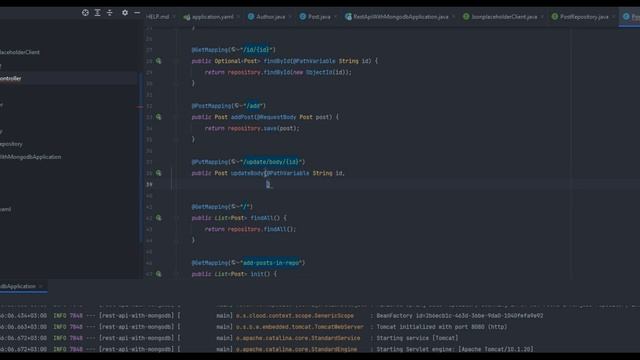This screenshot has width=640, height=360.
Task: Click gutter endpoint icon beside findById method
Action: (158, 61)
